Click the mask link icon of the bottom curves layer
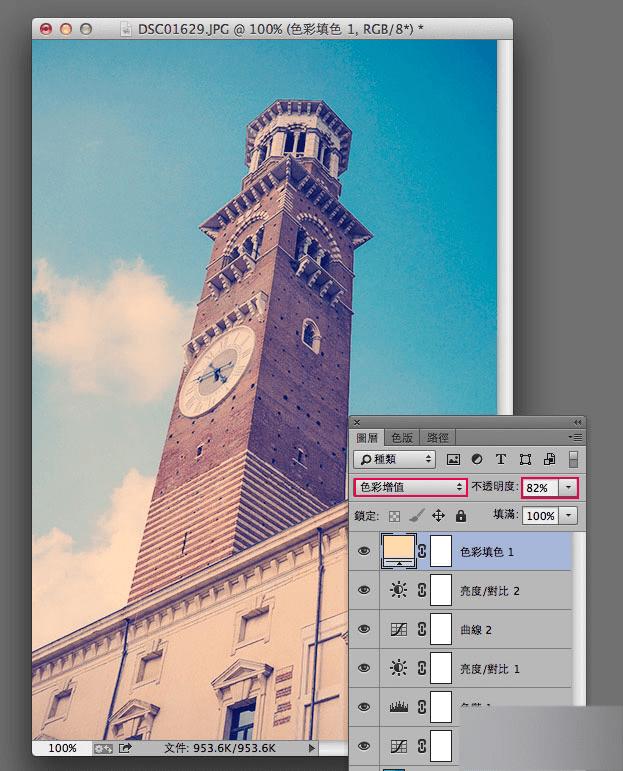The image size is (623, 771). (422, 746)
